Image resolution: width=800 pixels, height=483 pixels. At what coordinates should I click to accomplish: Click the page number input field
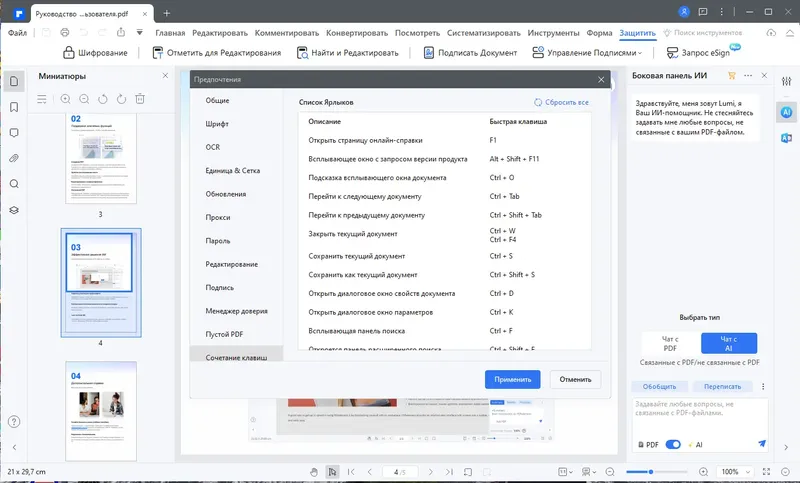[400, 472]
